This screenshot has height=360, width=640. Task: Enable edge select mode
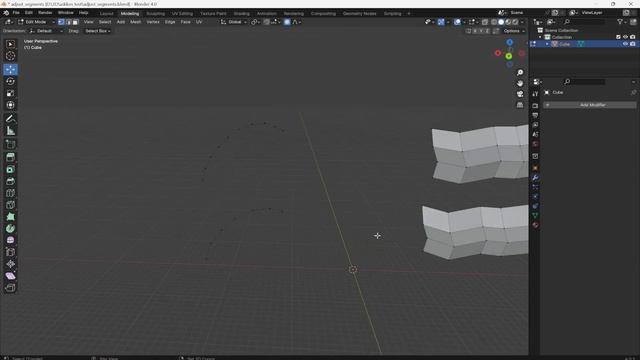coord(68,22)
